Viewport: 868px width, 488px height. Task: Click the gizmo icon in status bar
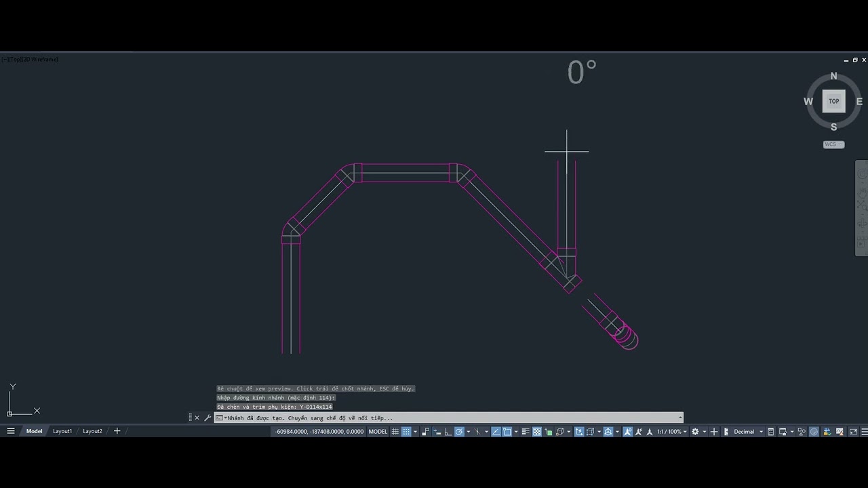(608, 431)
